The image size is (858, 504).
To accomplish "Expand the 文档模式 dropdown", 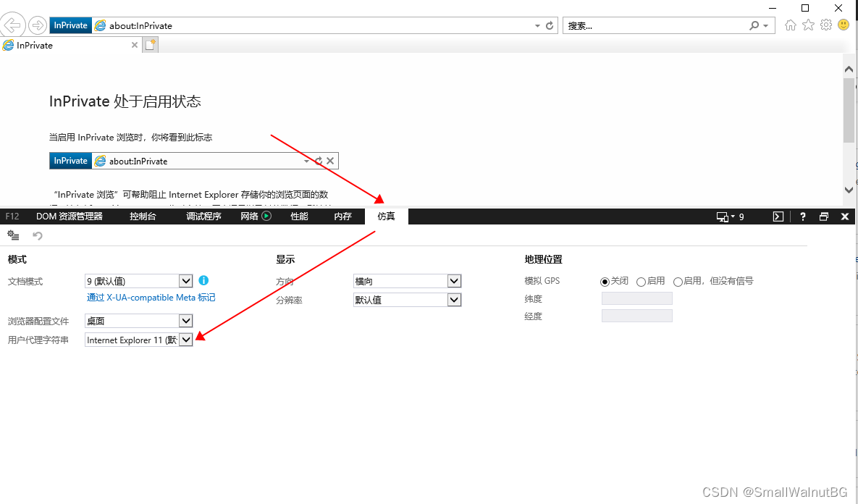I will 186,281.
